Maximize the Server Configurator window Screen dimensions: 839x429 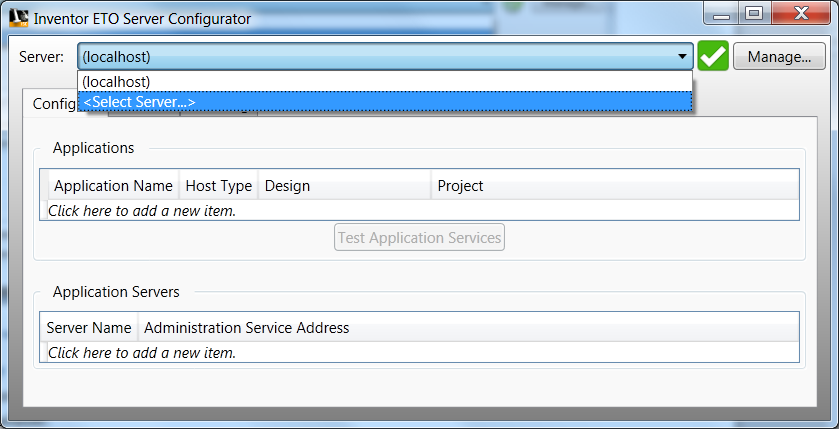pyautogui.click(x=754, y=14)
